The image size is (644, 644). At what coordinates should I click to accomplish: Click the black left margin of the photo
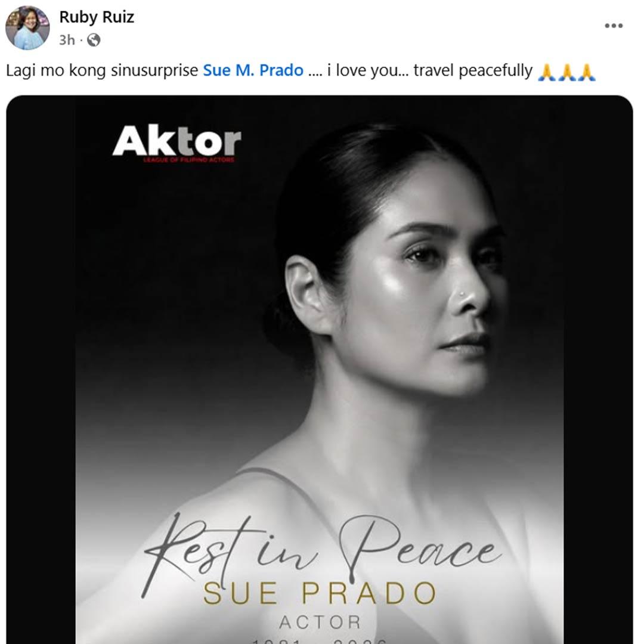click(x=41, y=370)
